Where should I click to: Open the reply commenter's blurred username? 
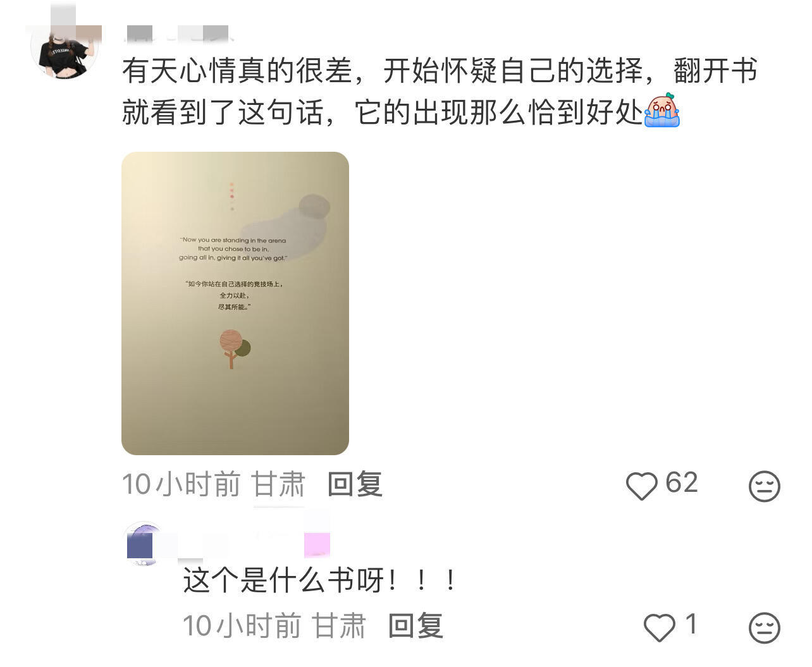(228, 544)
